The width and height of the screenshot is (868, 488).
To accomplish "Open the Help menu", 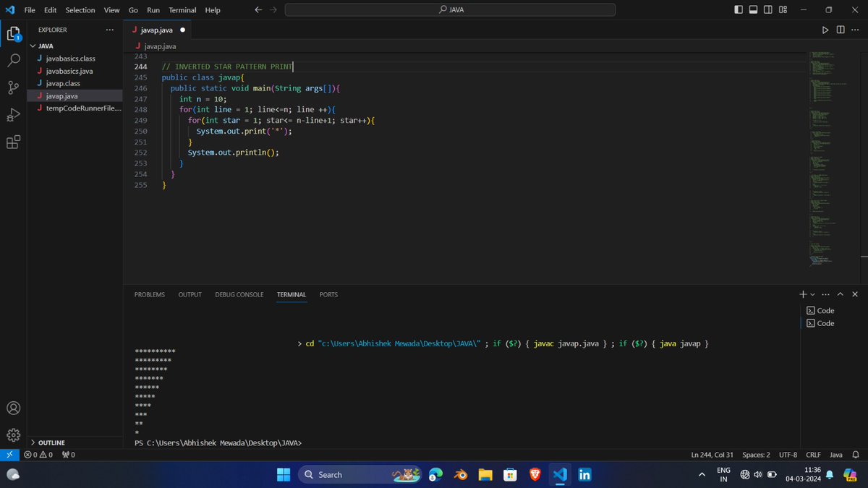I will pos(213,10).
